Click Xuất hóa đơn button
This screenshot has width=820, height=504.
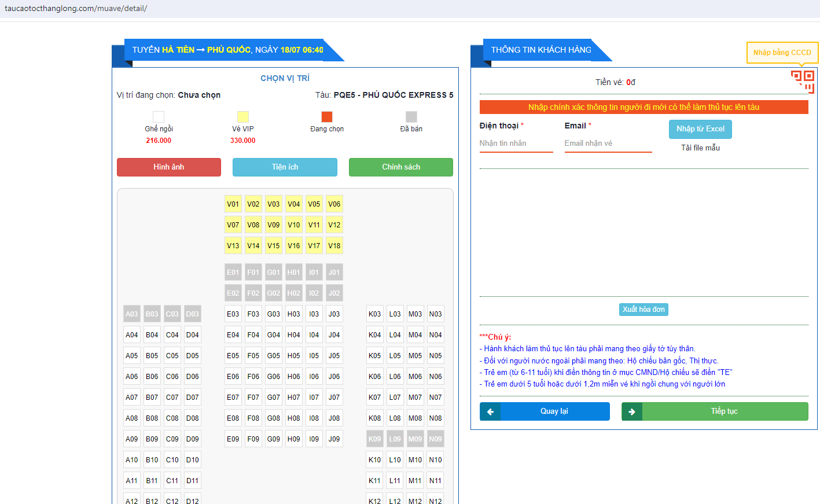(644, 310)
